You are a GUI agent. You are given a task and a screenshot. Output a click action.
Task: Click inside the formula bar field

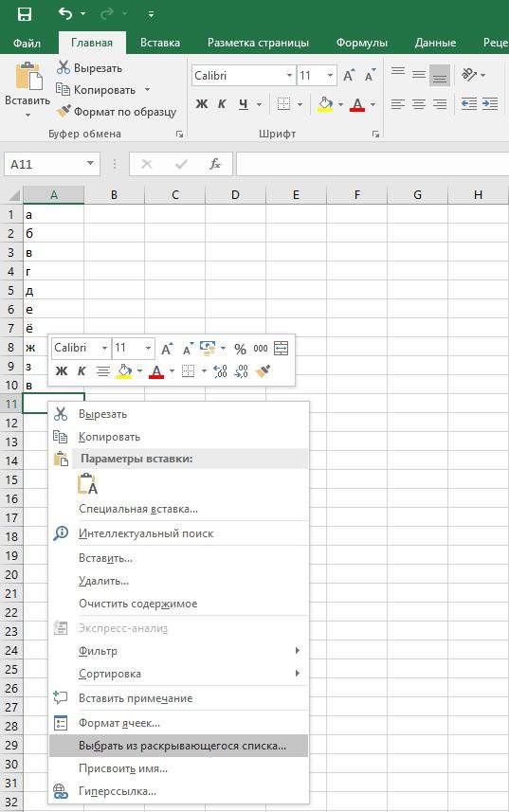coord(373,164)
